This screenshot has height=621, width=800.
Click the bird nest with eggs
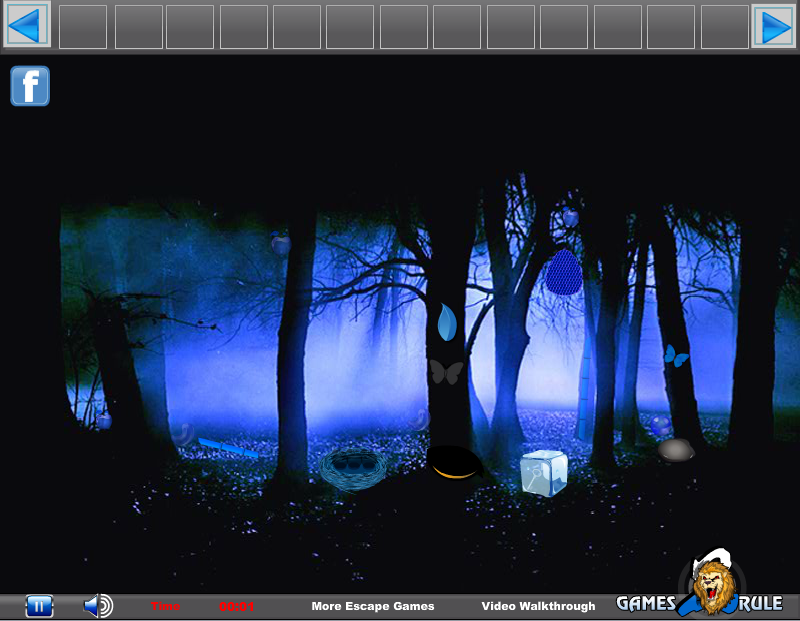353,468
